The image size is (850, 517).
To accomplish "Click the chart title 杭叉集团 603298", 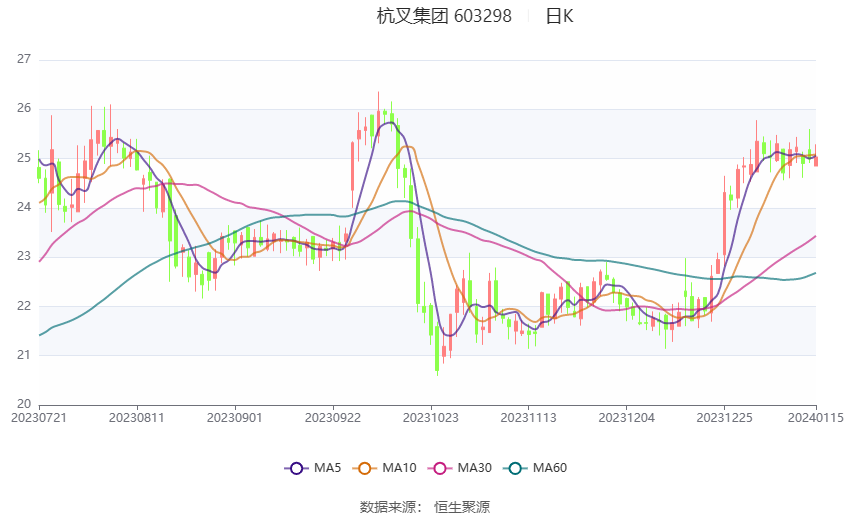I will [444, 16].
